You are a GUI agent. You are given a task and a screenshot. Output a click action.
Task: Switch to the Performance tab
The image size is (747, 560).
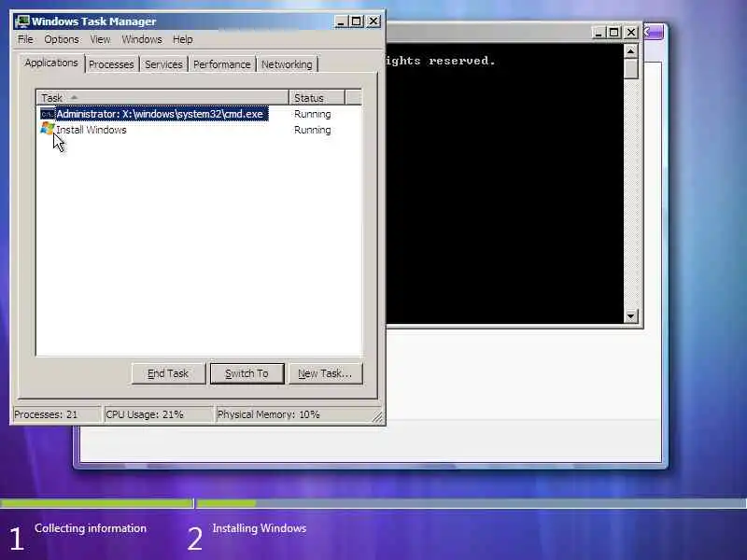pyautogui.click(x=221, y=64)
